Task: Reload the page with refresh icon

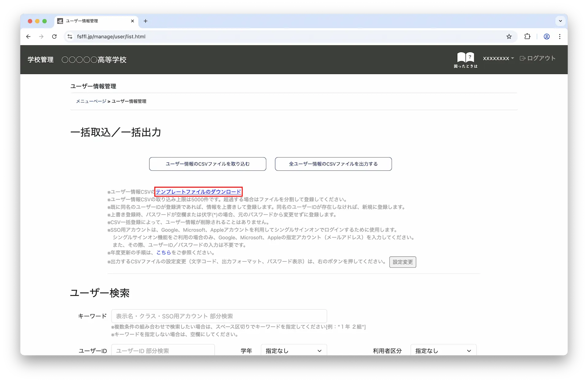Action: 54,37
